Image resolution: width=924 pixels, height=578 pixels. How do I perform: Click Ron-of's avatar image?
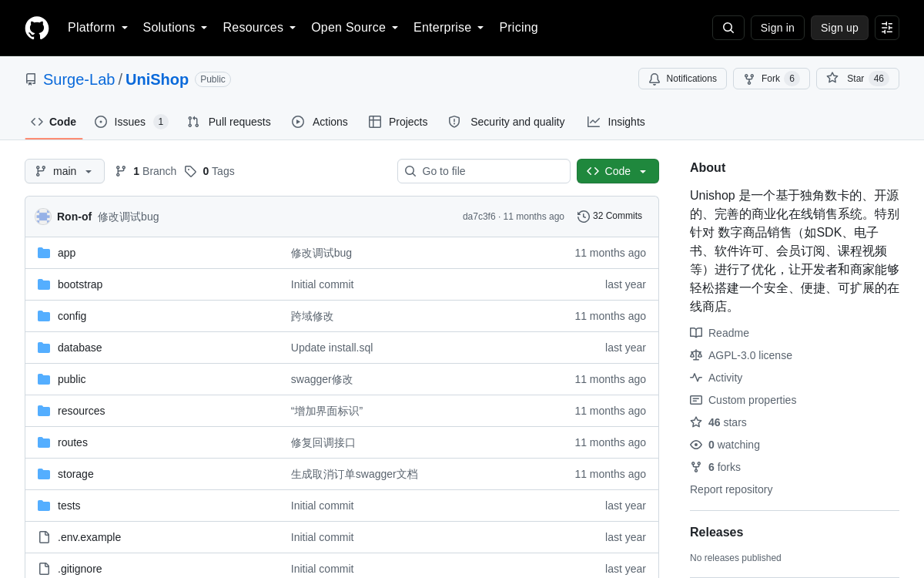point(43,217)
